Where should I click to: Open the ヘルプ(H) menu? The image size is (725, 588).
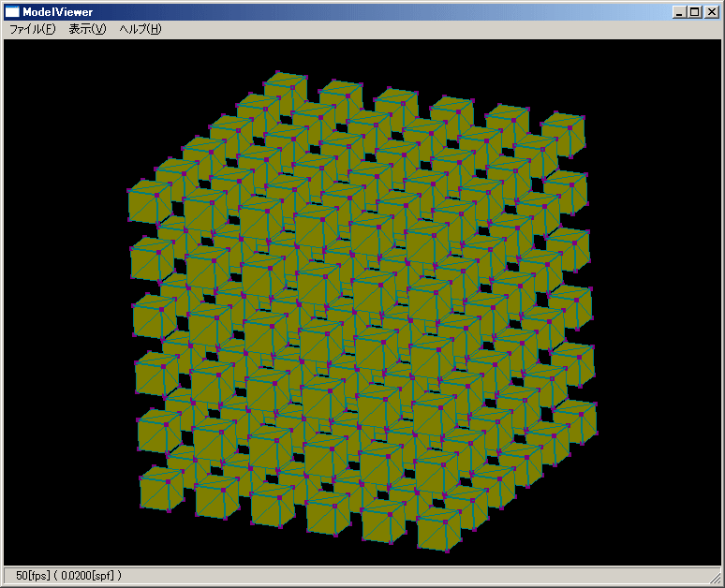141,29
